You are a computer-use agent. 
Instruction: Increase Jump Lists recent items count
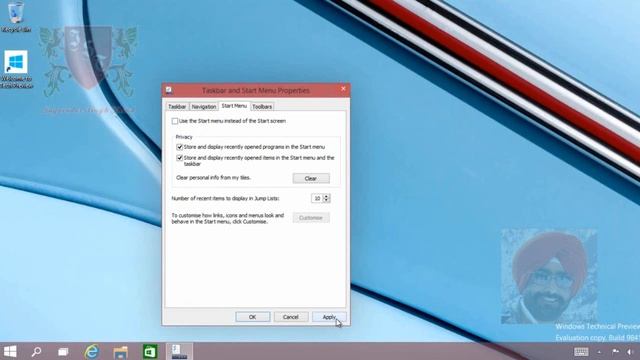[326, 196]
